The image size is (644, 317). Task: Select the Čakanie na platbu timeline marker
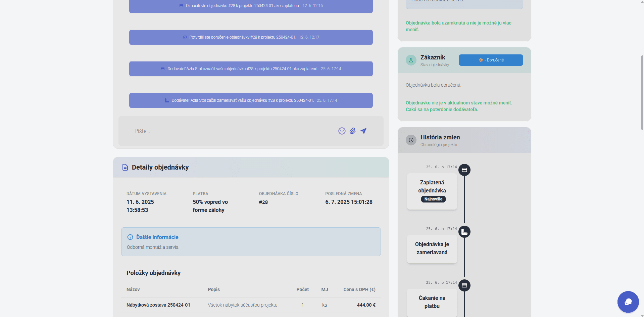(464, 285)
